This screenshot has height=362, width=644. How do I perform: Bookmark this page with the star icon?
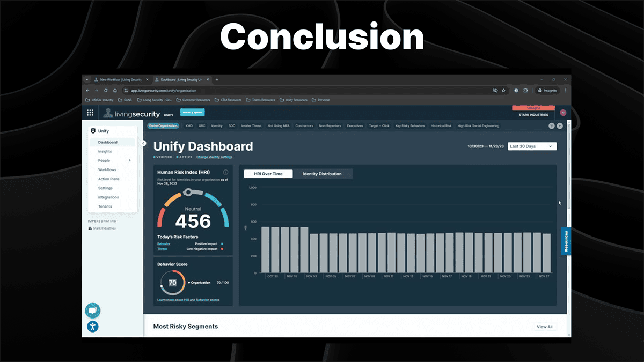coord(503,91)
